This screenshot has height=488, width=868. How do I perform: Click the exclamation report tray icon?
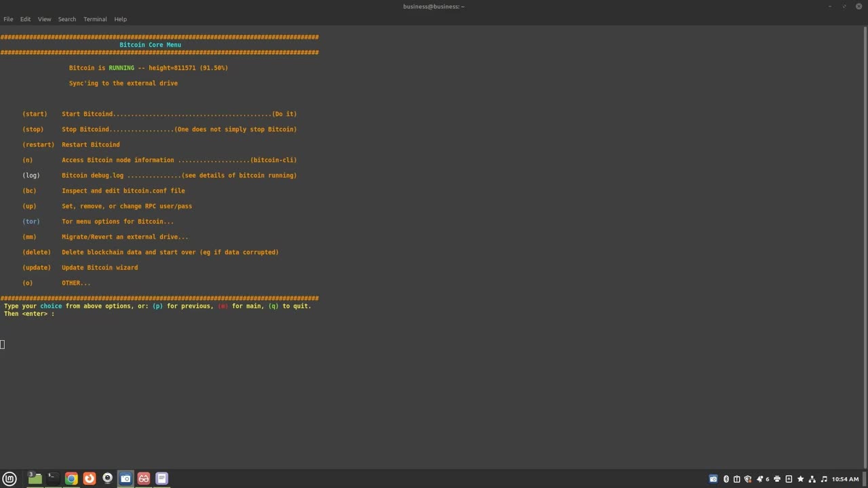pos(737,479)
